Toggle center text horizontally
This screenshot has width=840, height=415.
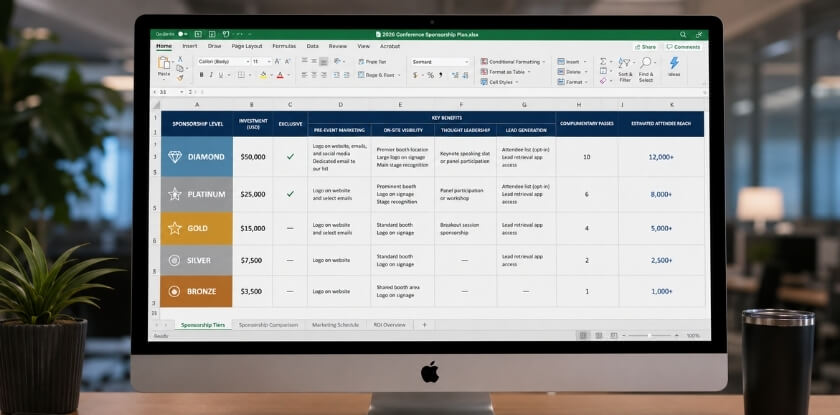pos(314,75)
